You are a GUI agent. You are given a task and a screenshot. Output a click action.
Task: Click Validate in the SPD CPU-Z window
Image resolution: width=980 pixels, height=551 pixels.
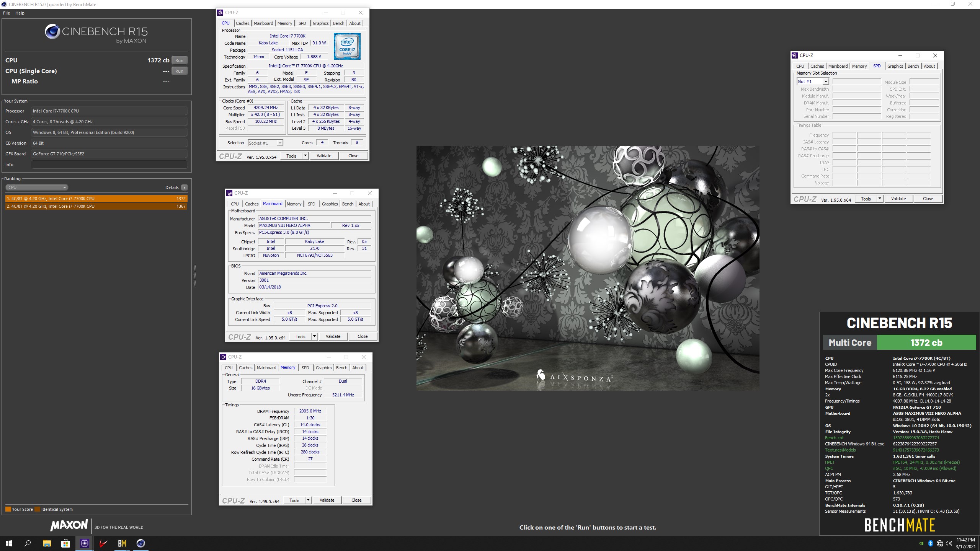898,199
